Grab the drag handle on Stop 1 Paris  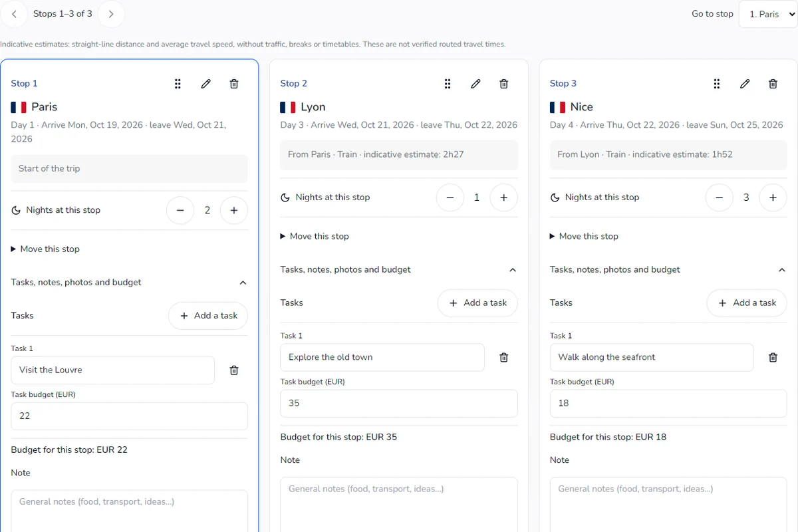tap(178, 84)
